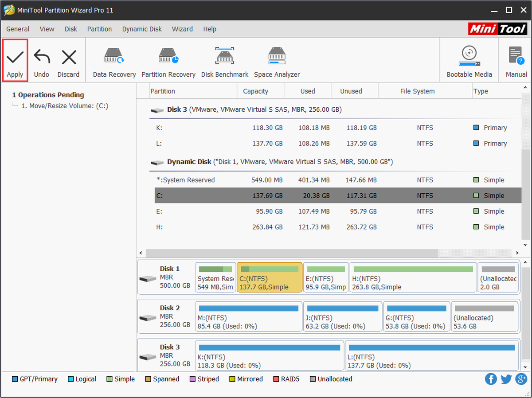
Task: Open the Partition menu
Action: (x=99, y=29)
